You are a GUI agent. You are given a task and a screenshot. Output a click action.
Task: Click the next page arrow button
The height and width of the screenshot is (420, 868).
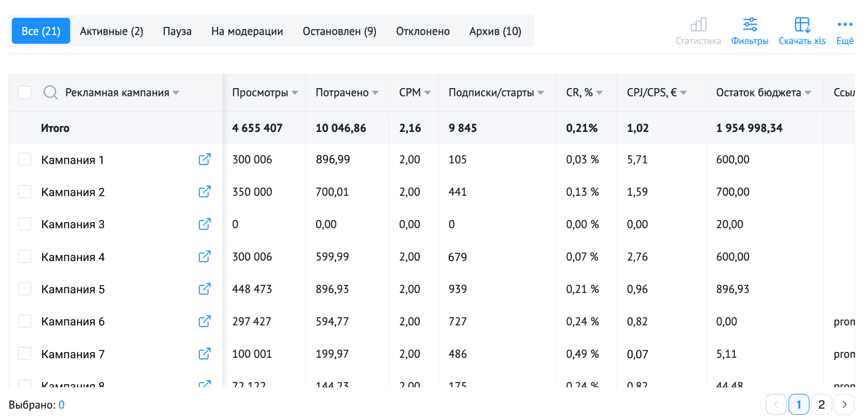coord(844,405)
